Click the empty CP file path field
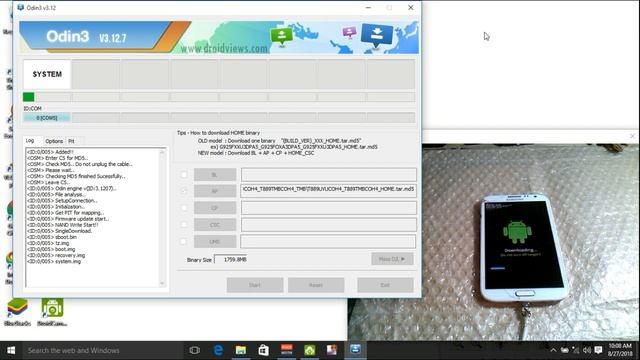Image resolution: width=640 pixels, height=360 pixels. tap(329, 208)
